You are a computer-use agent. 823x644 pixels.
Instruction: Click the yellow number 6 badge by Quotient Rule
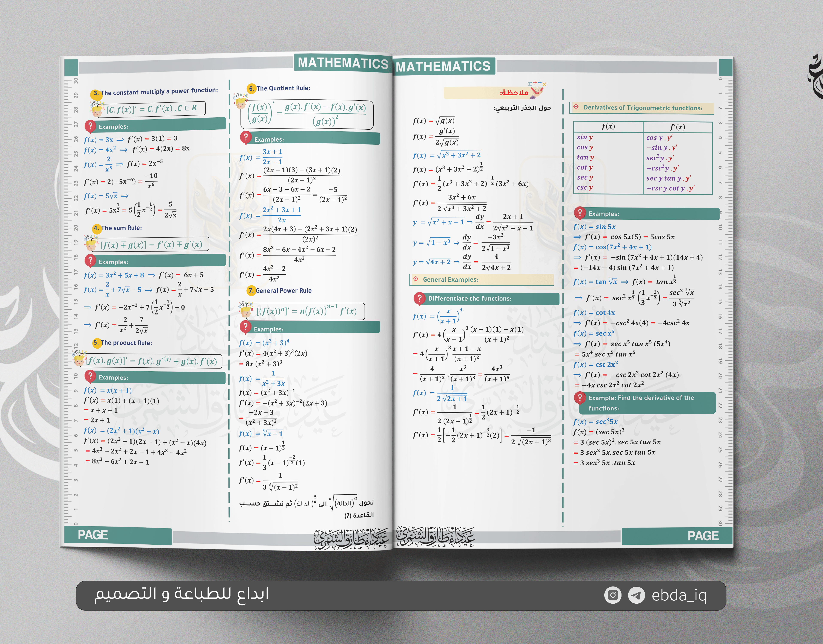click(x=252, y=89)
